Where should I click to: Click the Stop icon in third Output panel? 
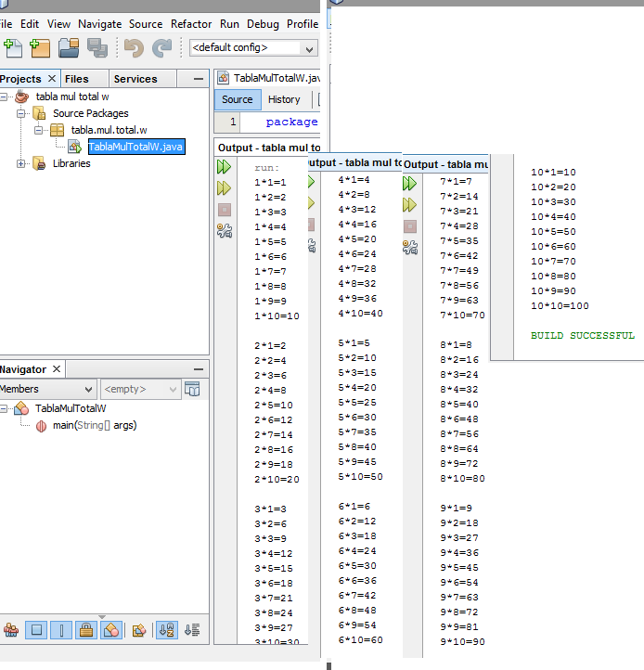click(410, 226)
